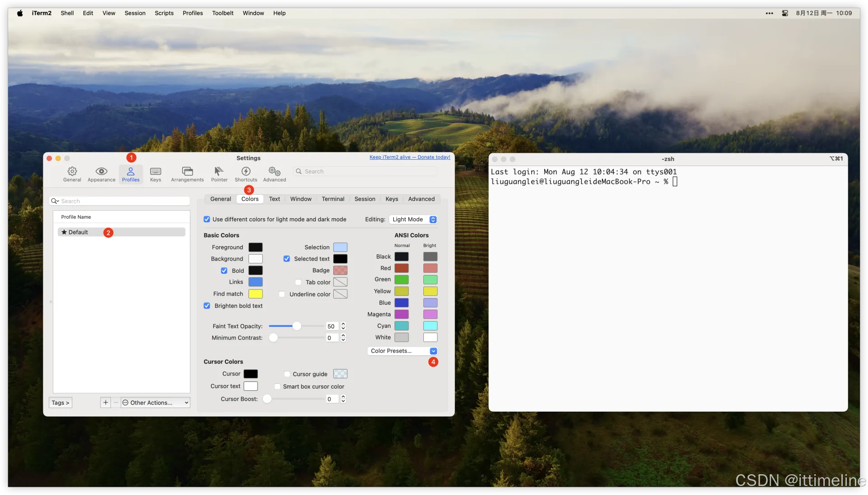Open the Scripts menu in menu bar
The image size is (868, 495).
[164, 13]
